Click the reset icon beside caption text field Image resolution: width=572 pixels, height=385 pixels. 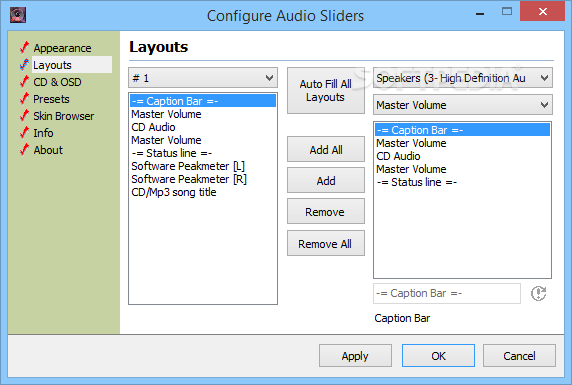coord(538,293)
